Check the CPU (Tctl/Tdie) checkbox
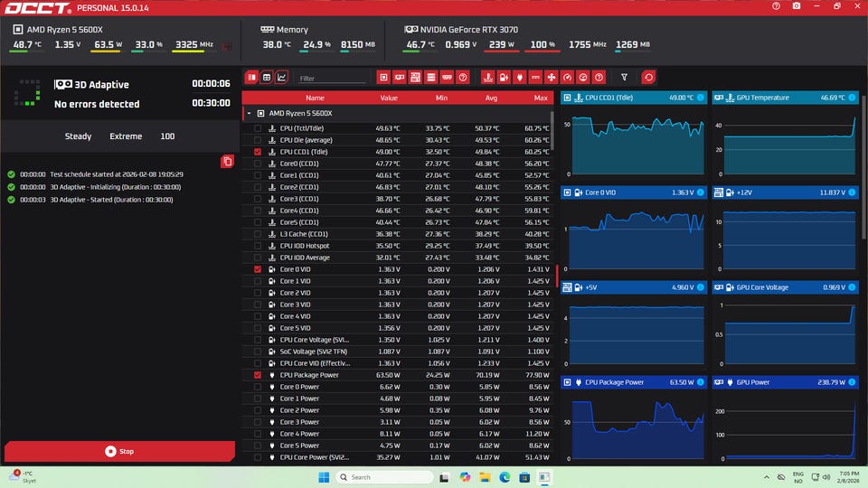This screenshot has width=868, height=488. pyautogui.click(x=258, y=128)
